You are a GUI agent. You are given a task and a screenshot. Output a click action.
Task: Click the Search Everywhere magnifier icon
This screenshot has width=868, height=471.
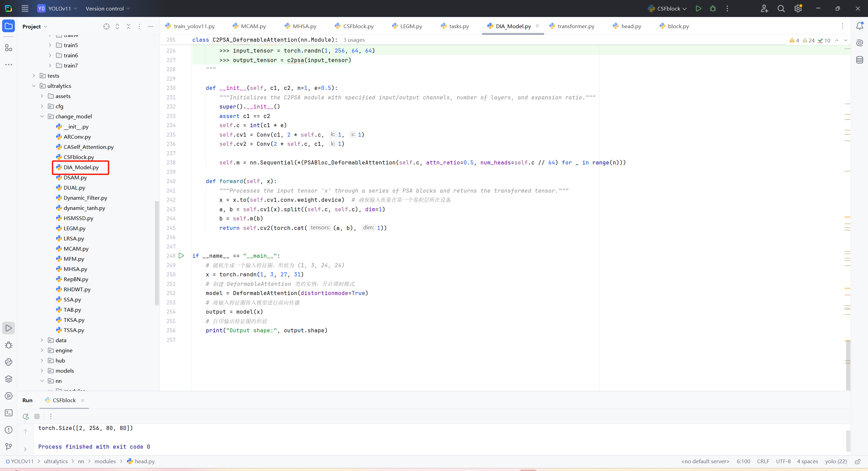pos(781,8)
